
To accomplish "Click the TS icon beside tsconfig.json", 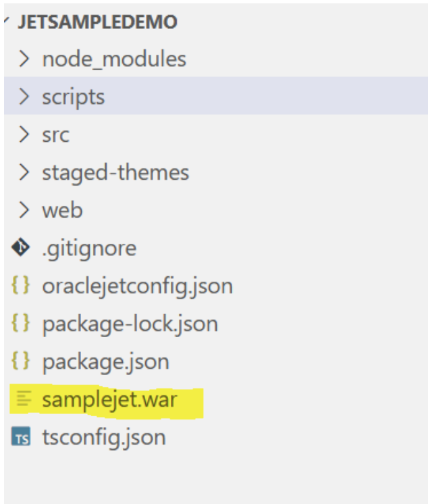I will pyautogui.click(x=22, y=438).
